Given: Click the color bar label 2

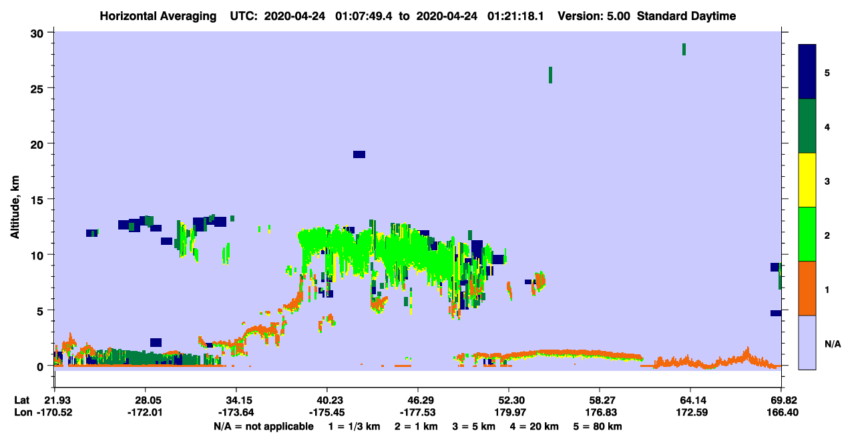Looking at the screenshot, I should pyautogui.click(x=827, y=235).
